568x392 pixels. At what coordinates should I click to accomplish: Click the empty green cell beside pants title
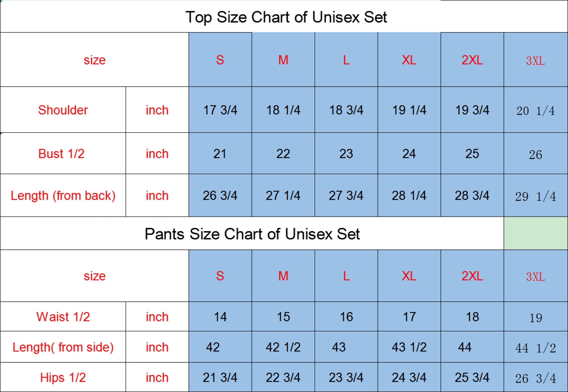536,233
